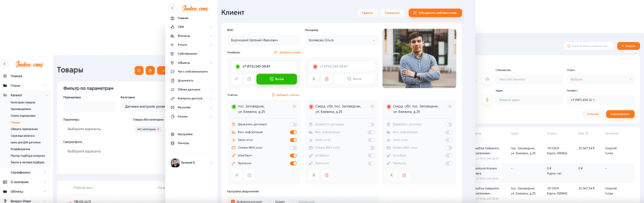The width and height of the screenshot is (644, 203).
Task: Open Чат с собственниками
Action: [193, 72]
